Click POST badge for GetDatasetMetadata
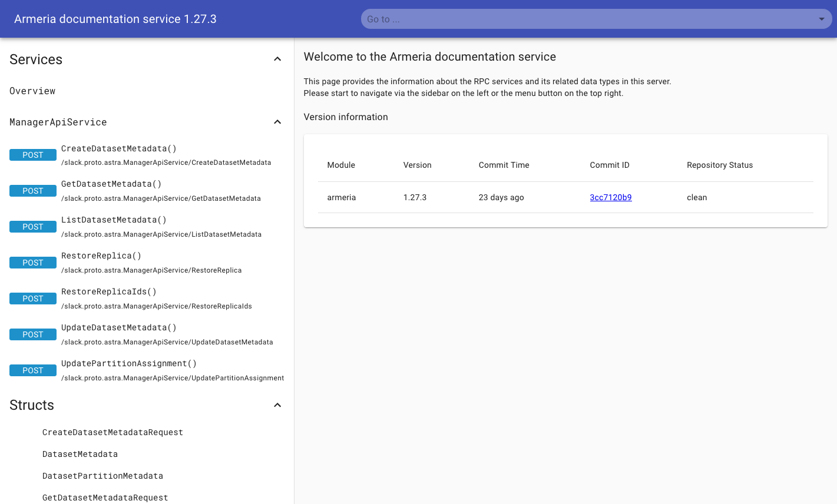The image size is (837, 504). (x=33, y=191)
